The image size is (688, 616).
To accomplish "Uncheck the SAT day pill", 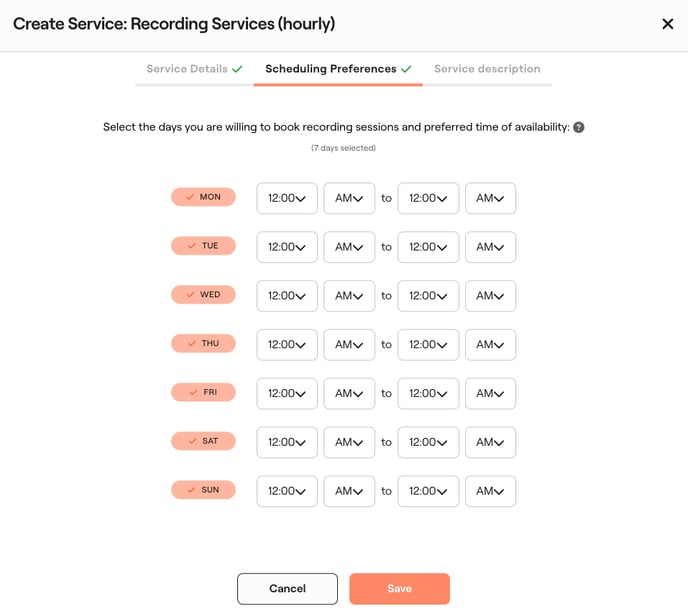I will click(x=203, y=441).
